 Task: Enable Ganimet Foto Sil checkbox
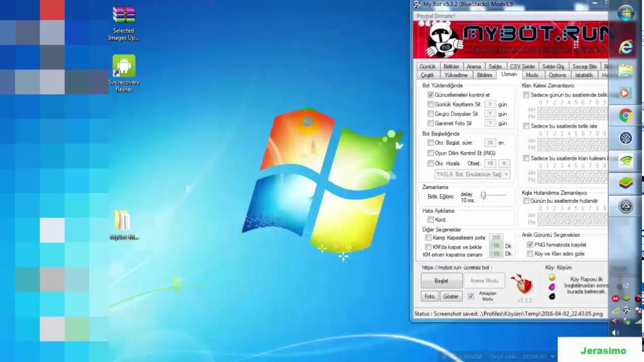[x=431, y=123]
